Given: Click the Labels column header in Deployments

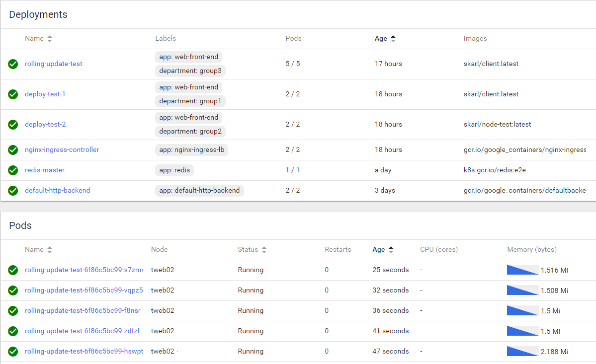Looking at the screenshot, I should 166,38.
